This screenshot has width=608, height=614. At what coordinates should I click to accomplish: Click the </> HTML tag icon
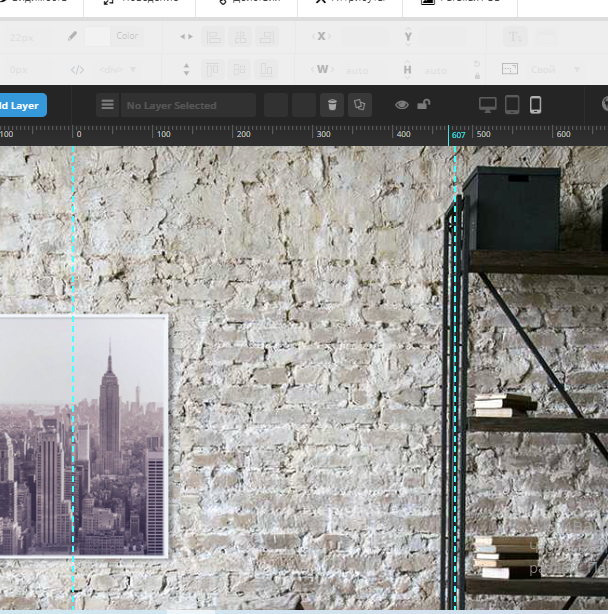click(x=78, y=70)
